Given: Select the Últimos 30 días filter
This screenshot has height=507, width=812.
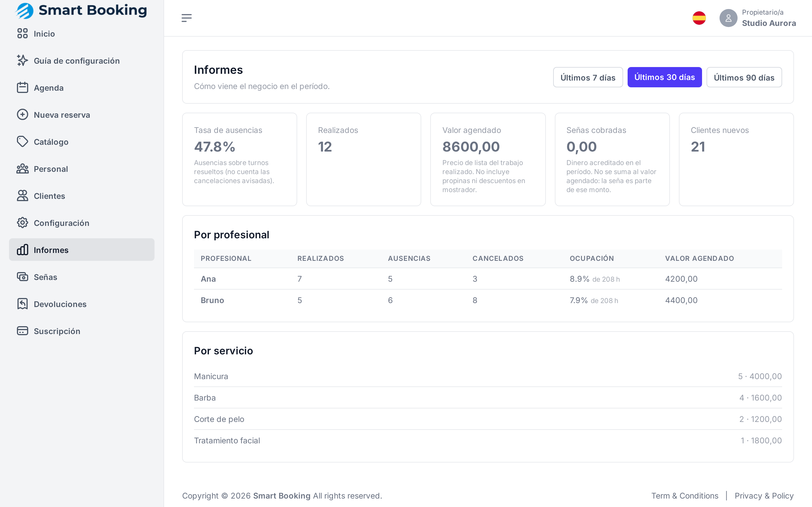Looking at the screenshot, I should click(x=664, y=77).
